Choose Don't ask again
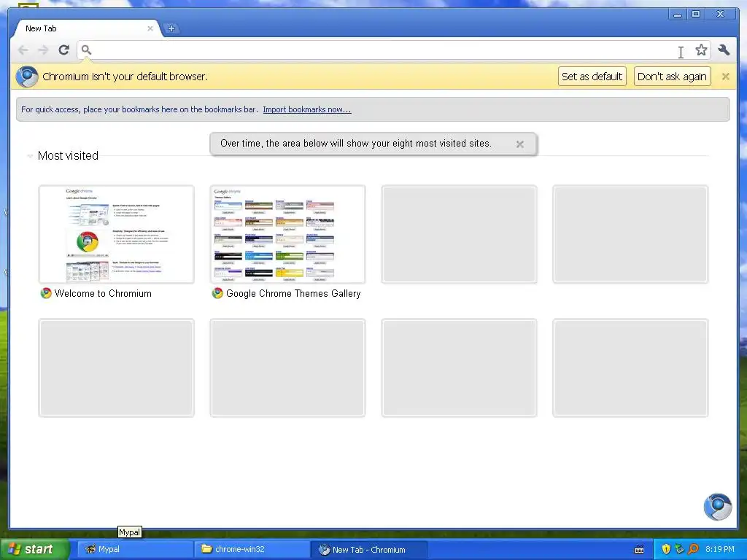Image resolution: width=747 pixels, height=560 pixels. 672,77
